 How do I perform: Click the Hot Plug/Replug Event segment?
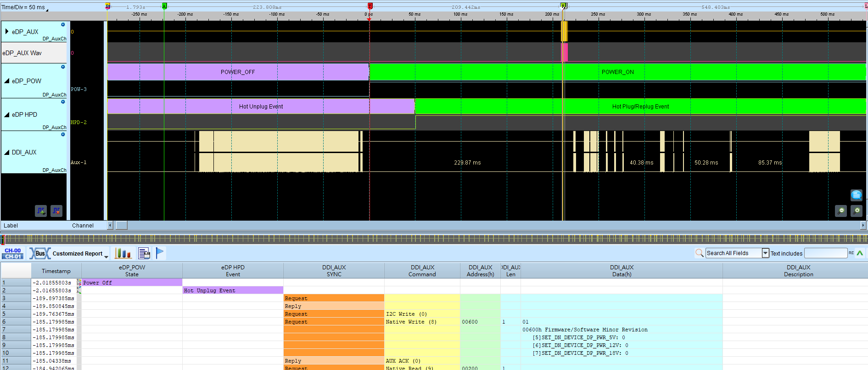640,107
